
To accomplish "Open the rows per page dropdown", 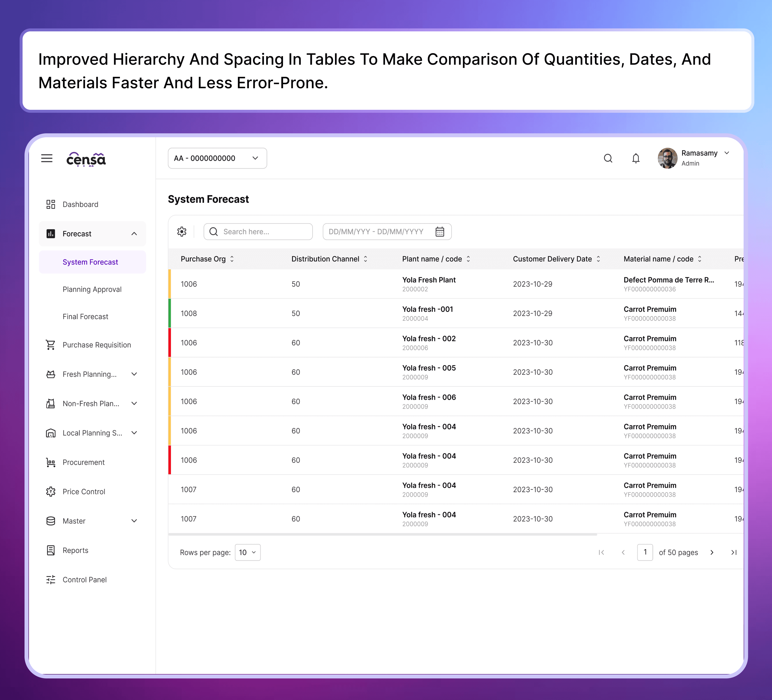I will pos(247,552).
